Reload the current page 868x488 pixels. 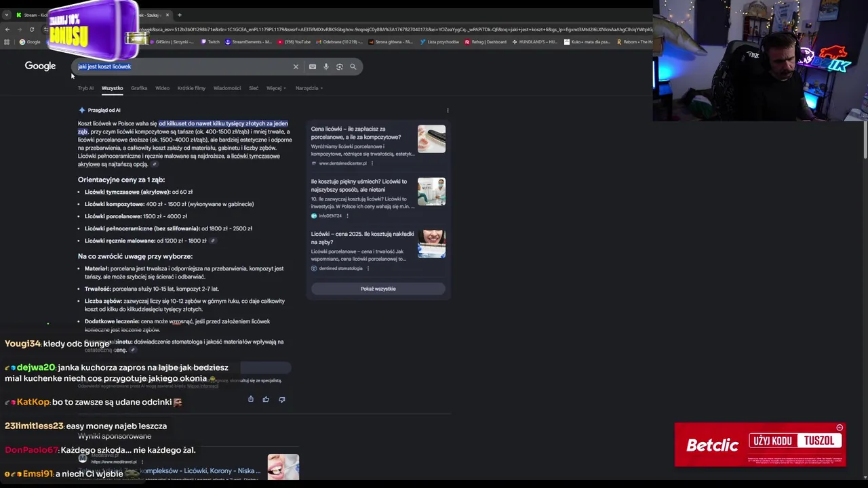(31, 29)
